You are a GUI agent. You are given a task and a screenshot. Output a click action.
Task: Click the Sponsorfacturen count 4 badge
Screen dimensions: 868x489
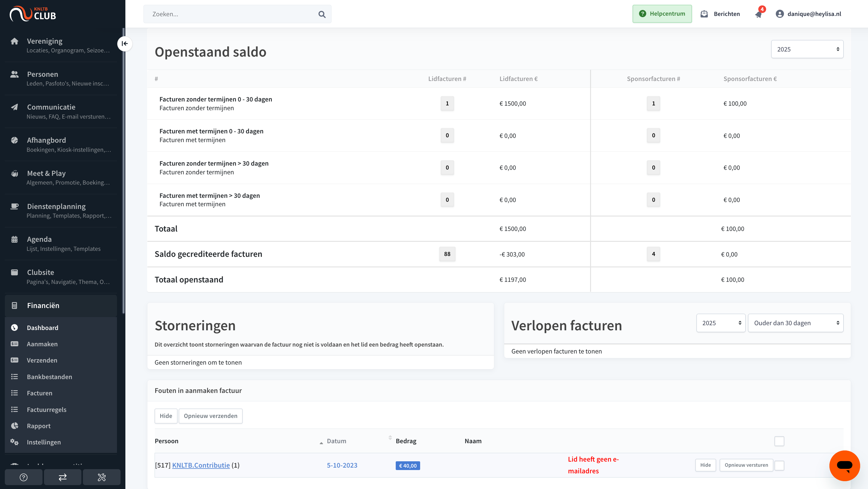click(653, 254)
